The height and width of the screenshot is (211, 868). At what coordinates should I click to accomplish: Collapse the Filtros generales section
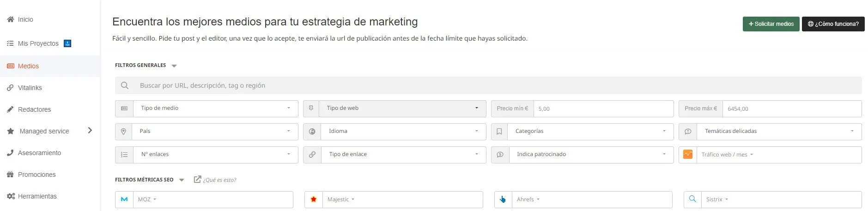(x=174, y=66)
